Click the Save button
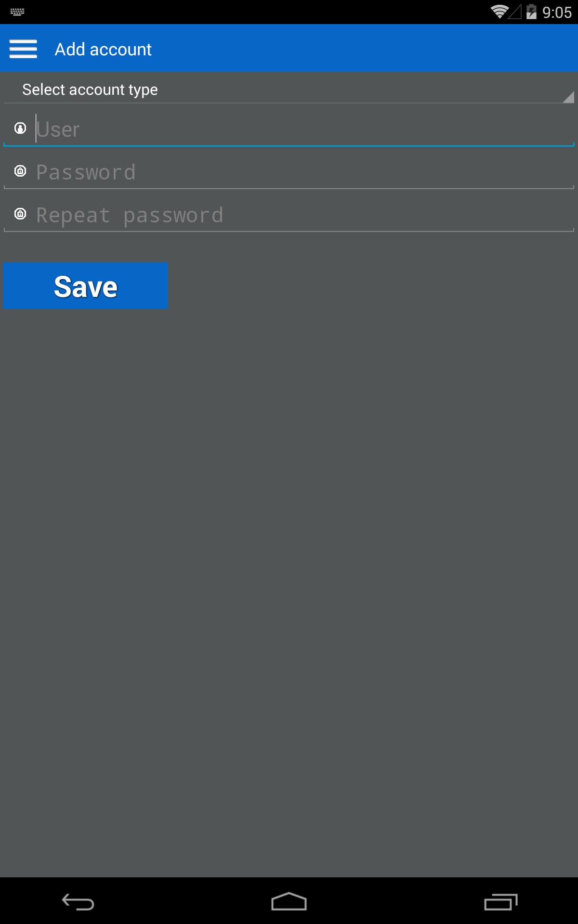Image resolution: width=578 pixels, height=924 pixels. coord(86,286)
